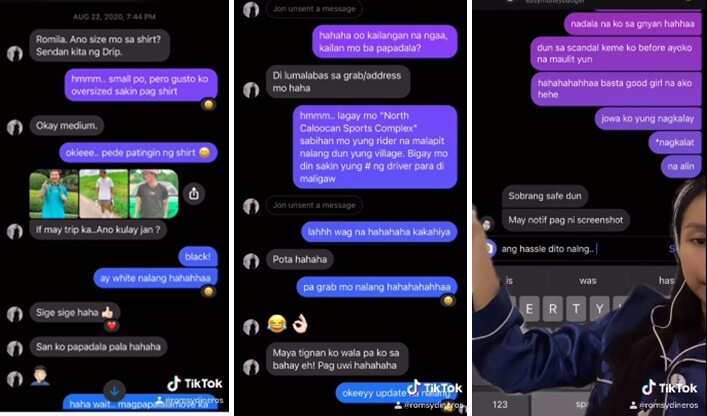Tap the scroll-to-bottom arrow button
The height and width of the screenshot is (416, 707).
tap(115, 391)
